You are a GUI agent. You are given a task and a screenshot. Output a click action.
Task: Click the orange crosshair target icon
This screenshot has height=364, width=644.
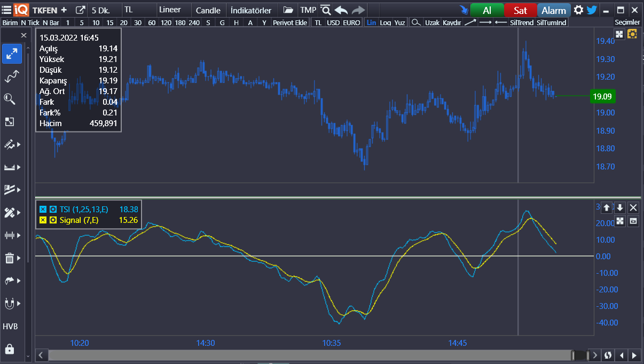(x=633, y=34)
